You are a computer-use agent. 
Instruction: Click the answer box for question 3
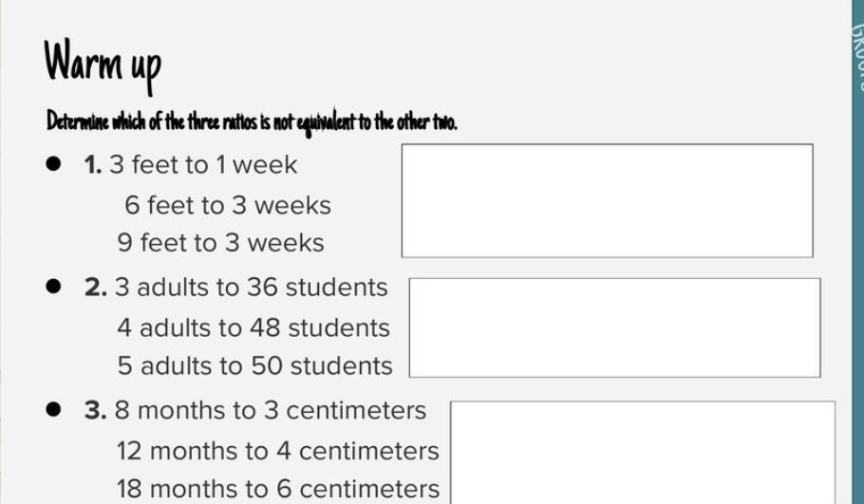click(643, 453)
